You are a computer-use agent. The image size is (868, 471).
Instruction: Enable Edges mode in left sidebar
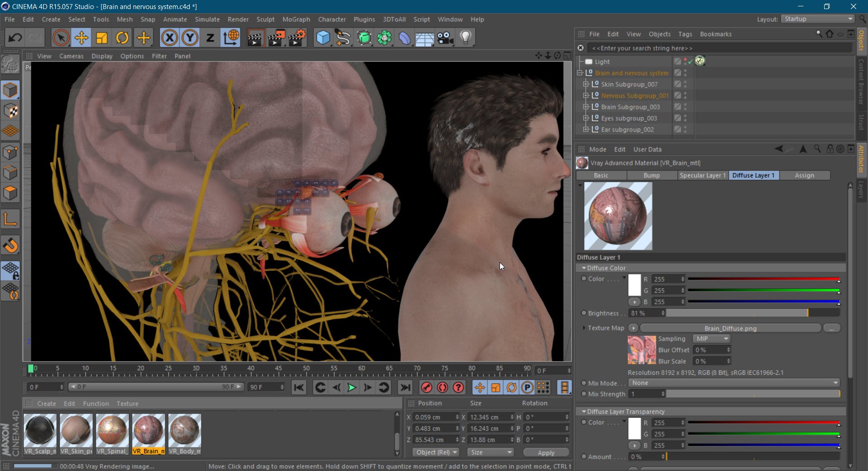point(10,173)
